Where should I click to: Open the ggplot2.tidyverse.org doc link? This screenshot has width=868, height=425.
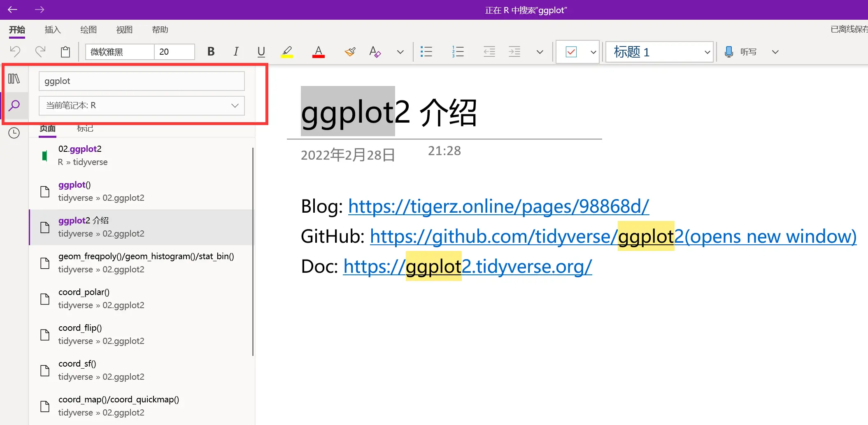[x=468, y=267]
